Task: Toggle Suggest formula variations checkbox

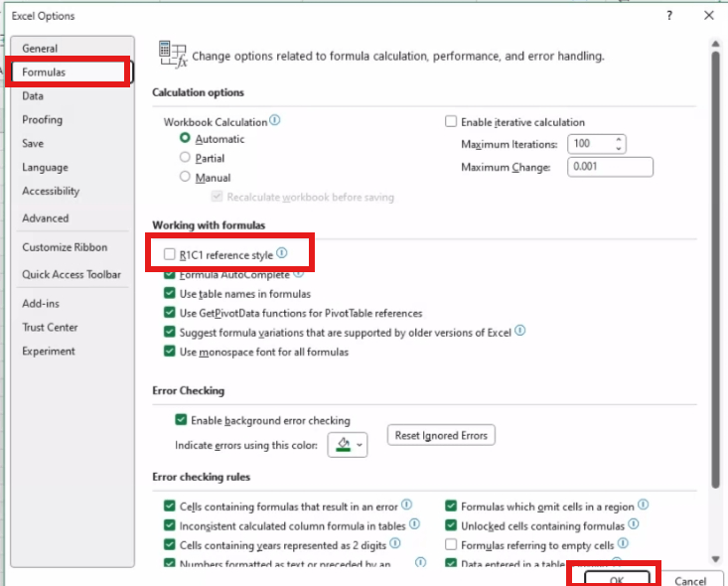Action: (170, 332)
